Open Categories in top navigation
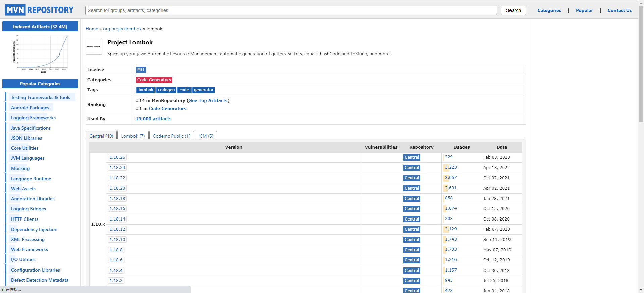Screen dimensions: 644x293 click(x=549, y=10)
